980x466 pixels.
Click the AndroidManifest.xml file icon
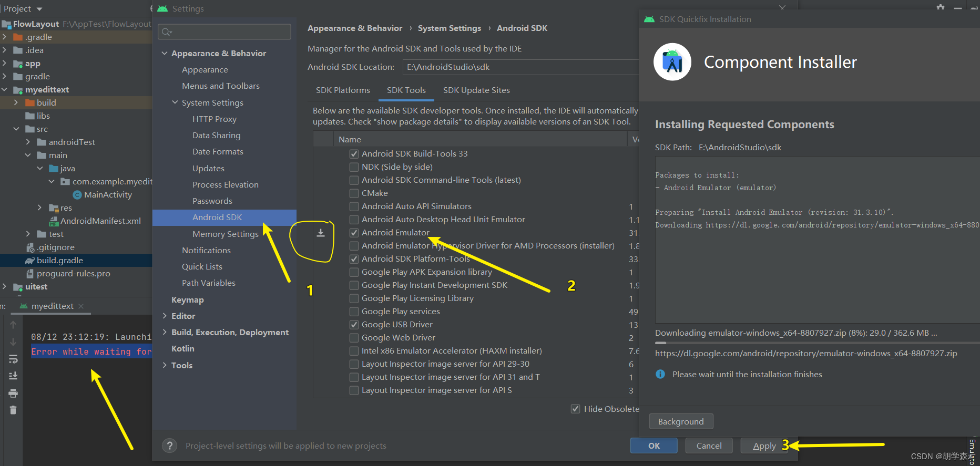click(x=54, y=221)
